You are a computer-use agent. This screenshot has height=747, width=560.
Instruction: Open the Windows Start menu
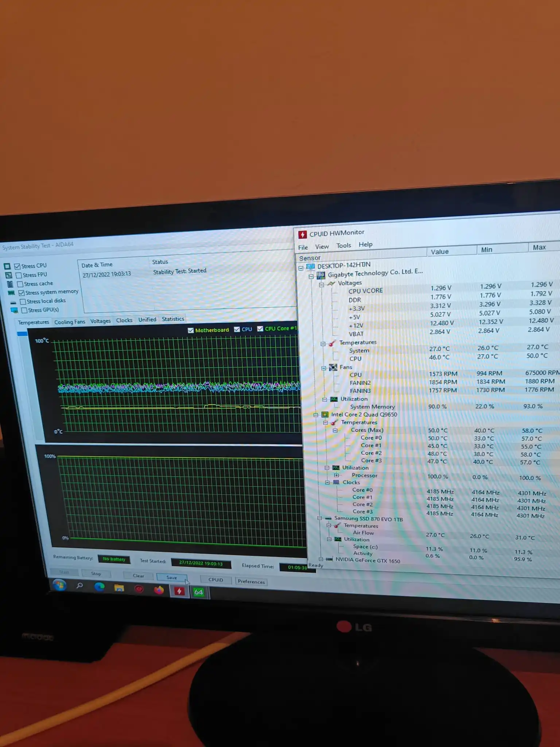59,585
